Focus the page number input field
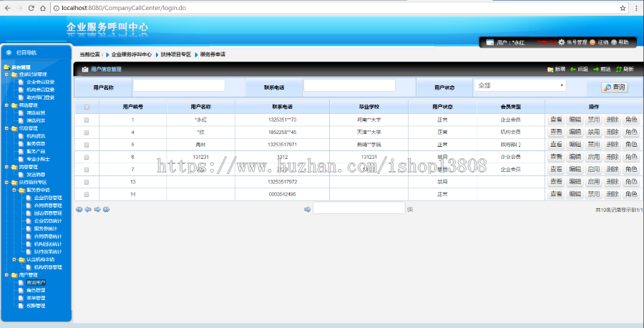The height and width of the screenshot is (328, 644). (x=359, y=208)
